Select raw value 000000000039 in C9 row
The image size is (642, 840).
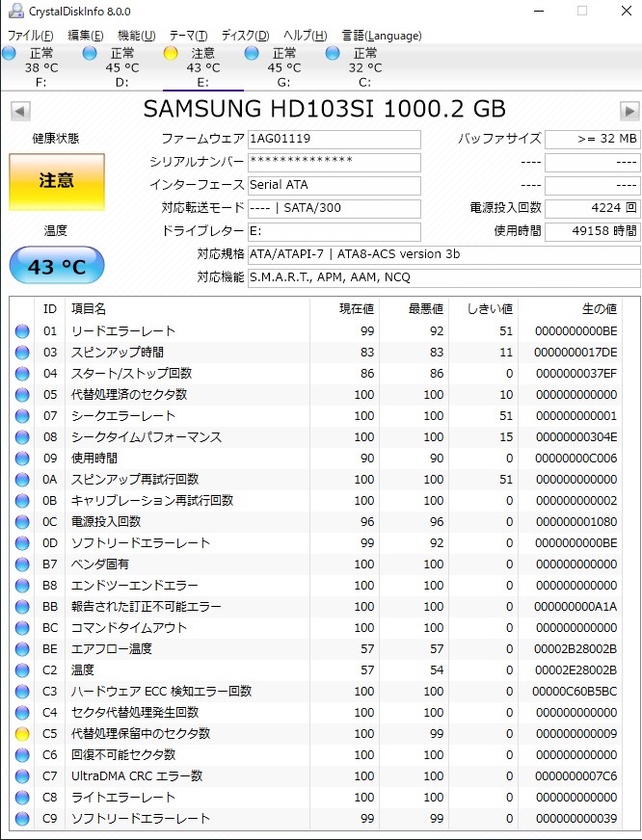576,819
